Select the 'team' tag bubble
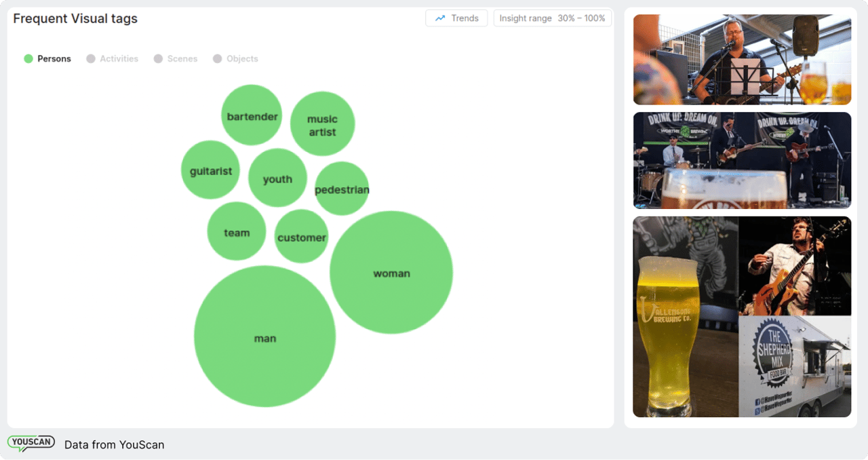The width and height of the screenshot is (868, 460). click(236, 231)
